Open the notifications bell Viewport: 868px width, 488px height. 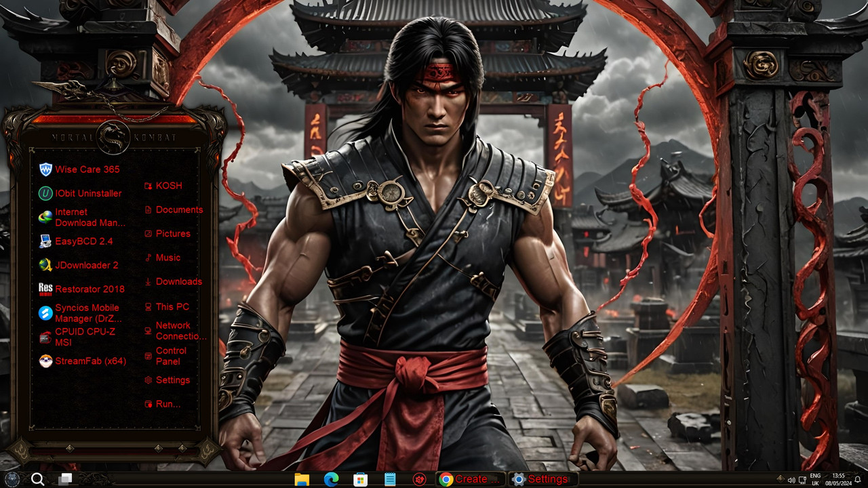(x=857, y=480)
